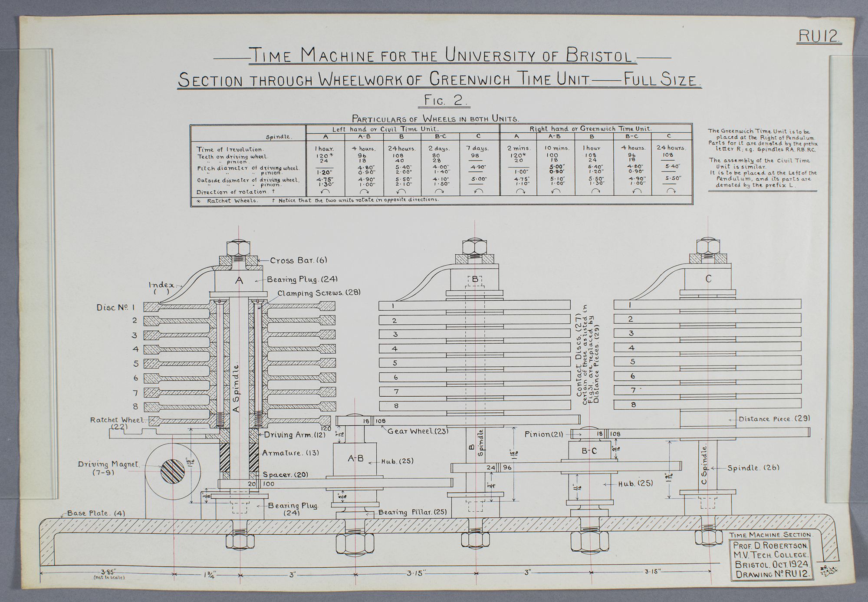Click the 'Fig. 2.' heading
This screenshot has height=602, width=868.
(x=446, y=100)
